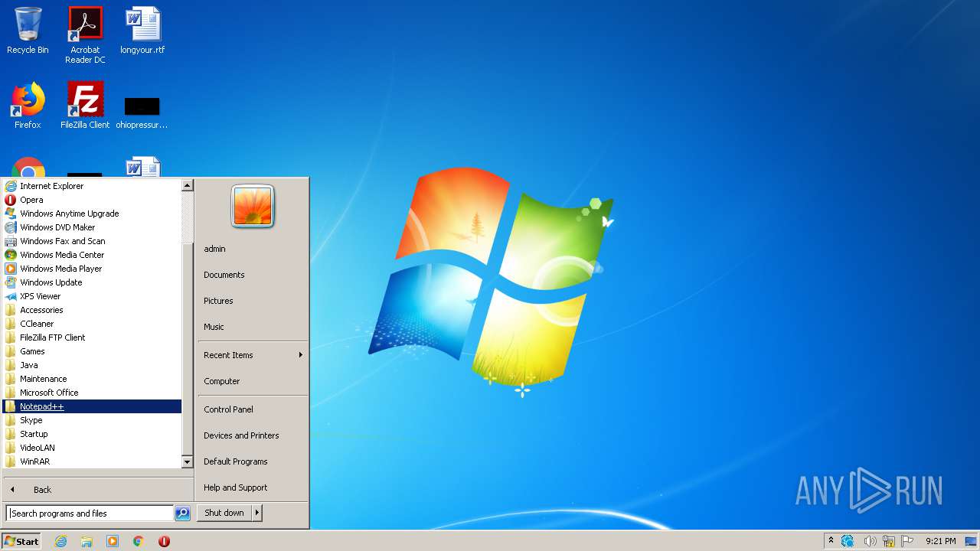980x551 pixels.
Task: Click the blue globe tray icon
Action: (x=848, y=541)
